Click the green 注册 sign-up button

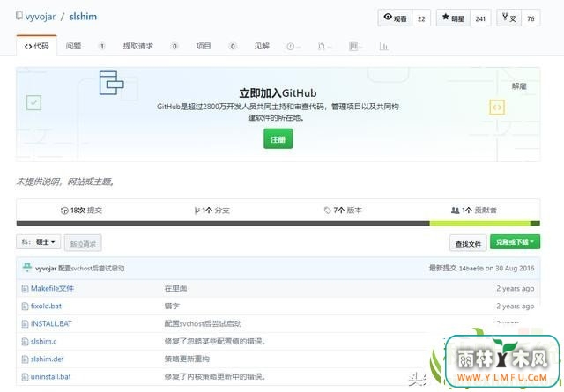(278, 139)
